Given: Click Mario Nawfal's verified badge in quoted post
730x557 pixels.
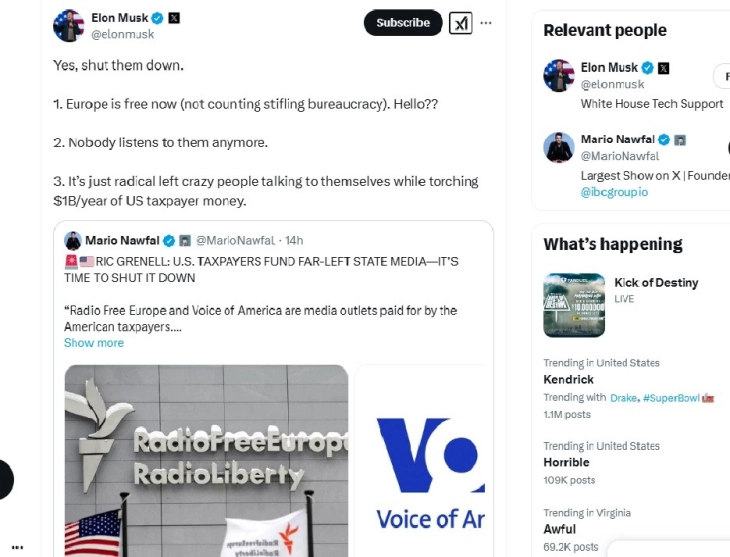Looking at the screenshot, I should (x=169, y=240).
